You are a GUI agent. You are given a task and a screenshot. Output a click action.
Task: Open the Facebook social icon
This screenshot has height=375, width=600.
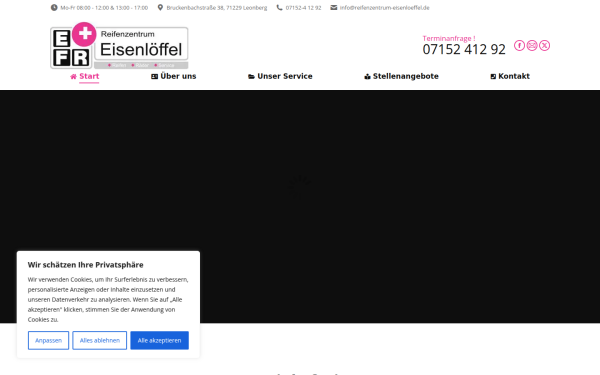(519, 46)
